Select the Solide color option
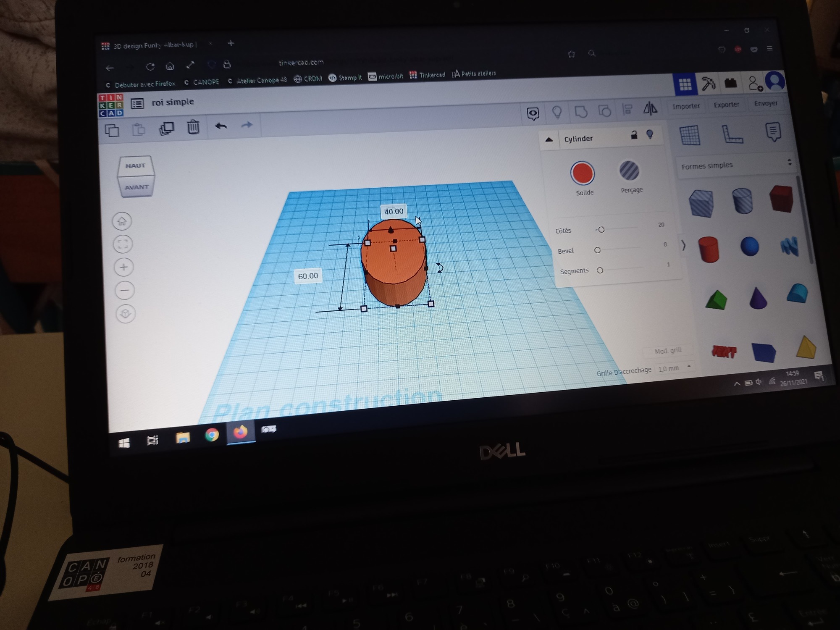 (583, 173)
